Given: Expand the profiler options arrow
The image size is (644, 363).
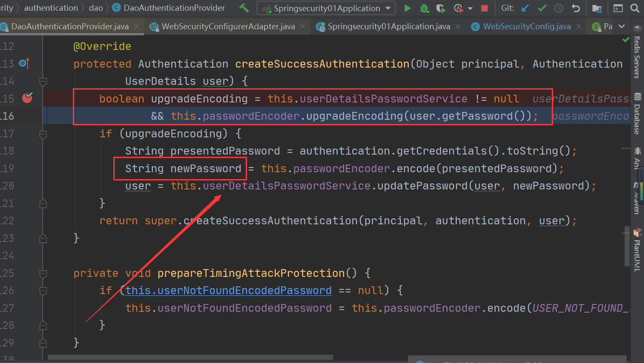Looking at the screenshot, I should (x=470, y=9).
